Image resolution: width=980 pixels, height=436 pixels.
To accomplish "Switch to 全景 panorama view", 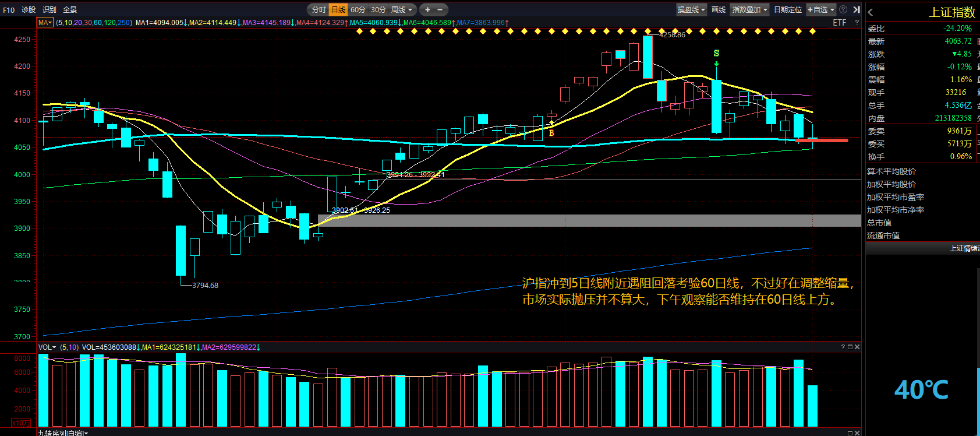I will (70, 10).
